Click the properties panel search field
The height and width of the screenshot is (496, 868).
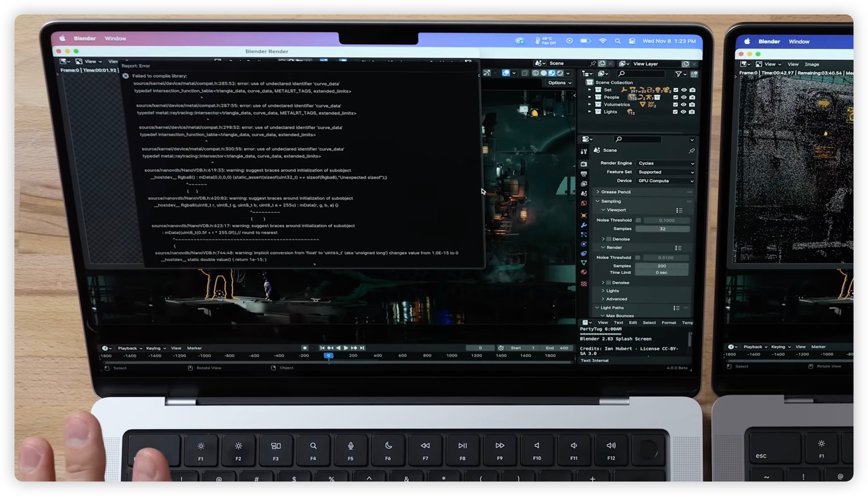[x=638, y=139]
